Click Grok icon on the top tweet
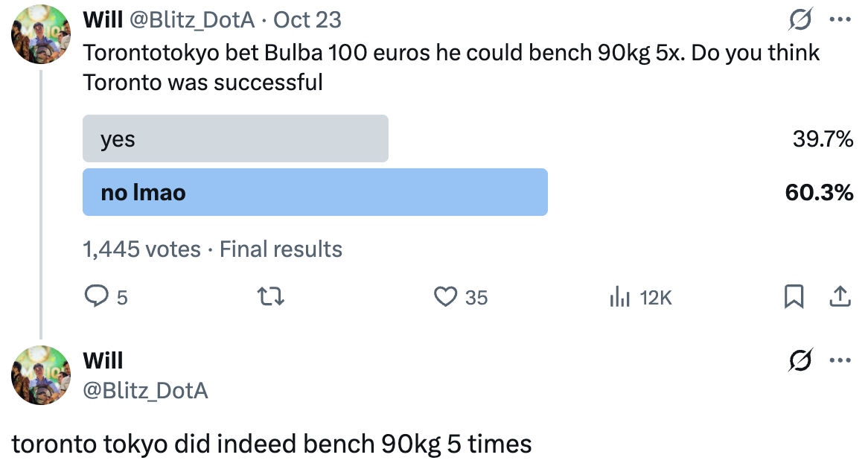Screen dimensions: 868x475 (x=800, y=21)
